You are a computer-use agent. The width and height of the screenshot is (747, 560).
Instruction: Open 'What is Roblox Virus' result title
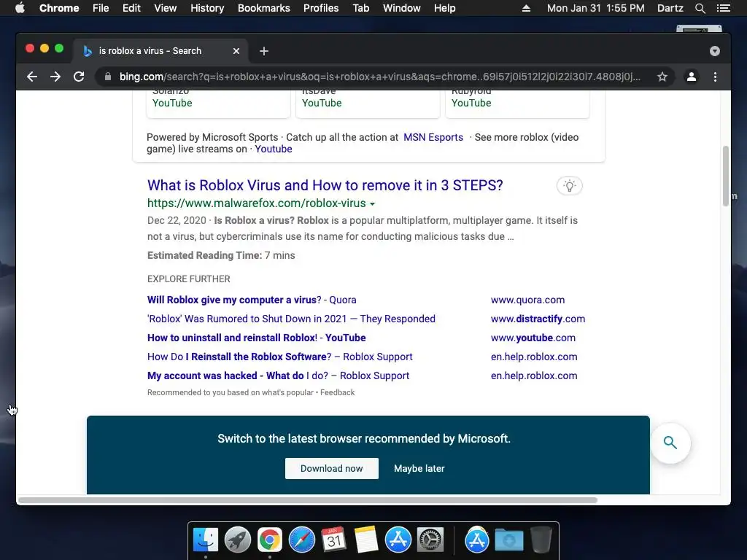[x=325, y=185]
